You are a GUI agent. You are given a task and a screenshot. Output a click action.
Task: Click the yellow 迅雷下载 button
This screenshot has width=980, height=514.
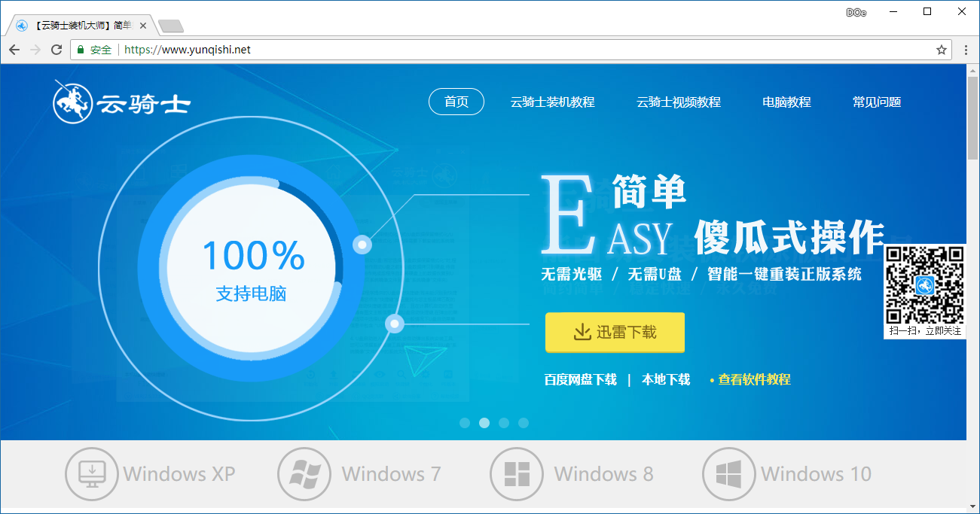pos(615,332)
